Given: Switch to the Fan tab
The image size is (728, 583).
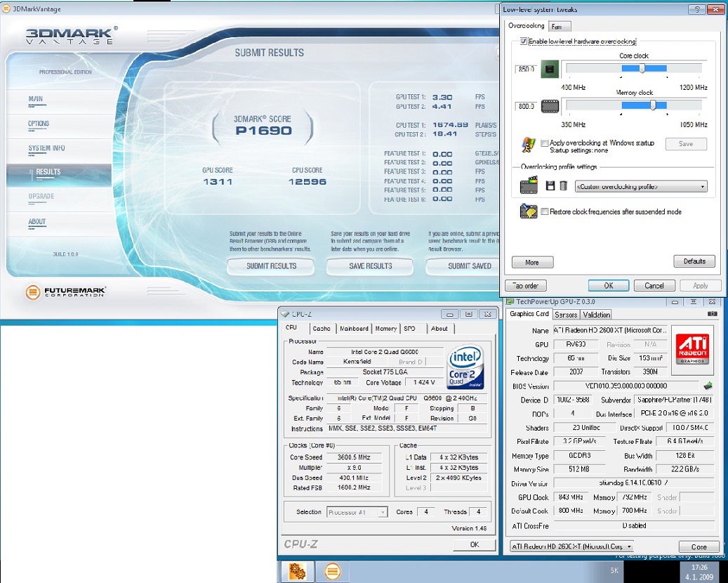Looking at the screenshot, I should (x=559, y=27).
